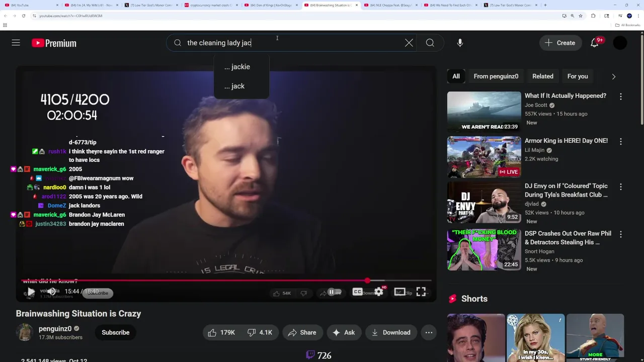Bookmark this page with the star icon
The width and height of the screenshot is (644, 362).
click(581, 16)
